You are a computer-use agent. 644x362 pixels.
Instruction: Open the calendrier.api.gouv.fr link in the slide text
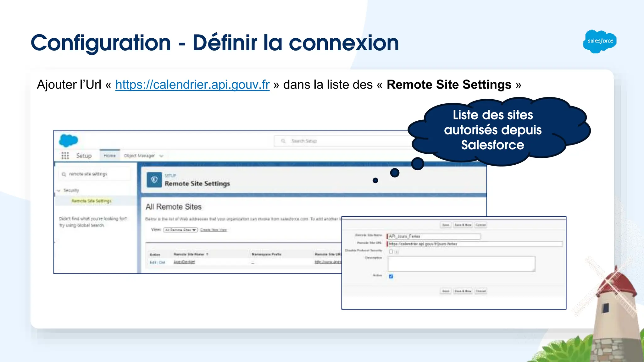point(192,85)
